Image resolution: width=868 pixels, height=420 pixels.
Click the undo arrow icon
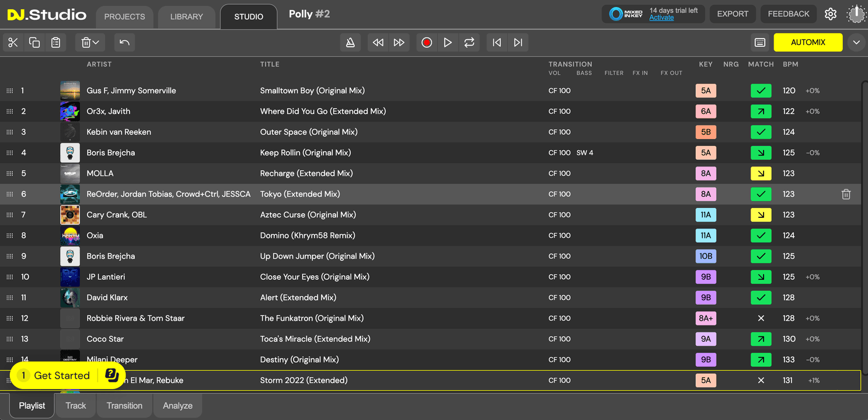124,43
